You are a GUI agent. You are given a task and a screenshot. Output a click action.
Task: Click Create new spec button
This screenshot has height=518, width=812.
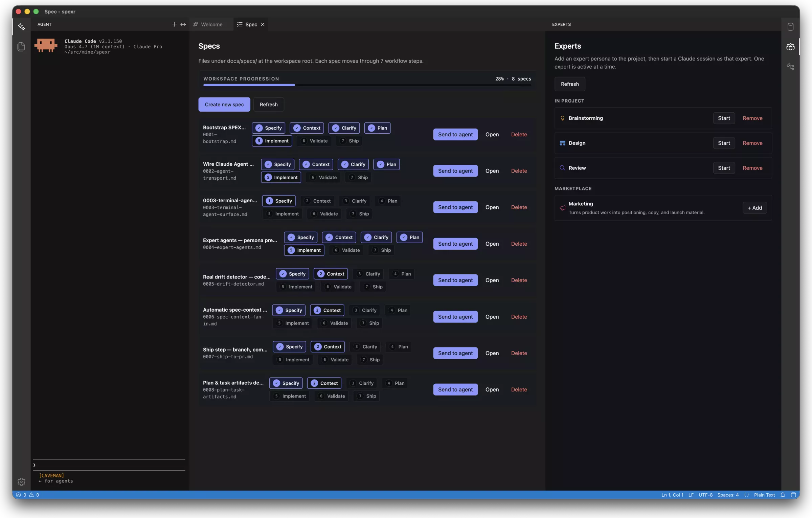pos(224,105)
